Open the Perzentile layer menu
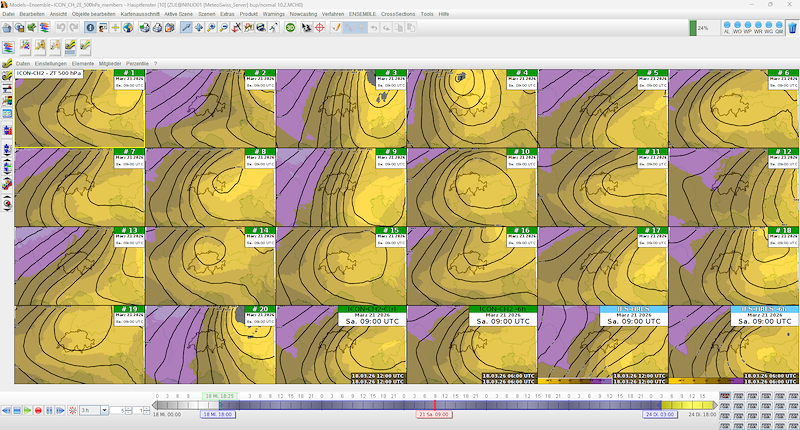The image size is (800, 430). 137,63
